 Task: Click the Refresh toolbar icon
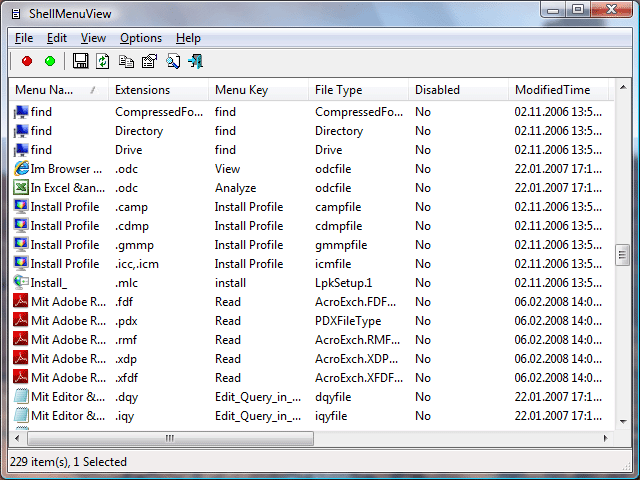click(102, 61)
